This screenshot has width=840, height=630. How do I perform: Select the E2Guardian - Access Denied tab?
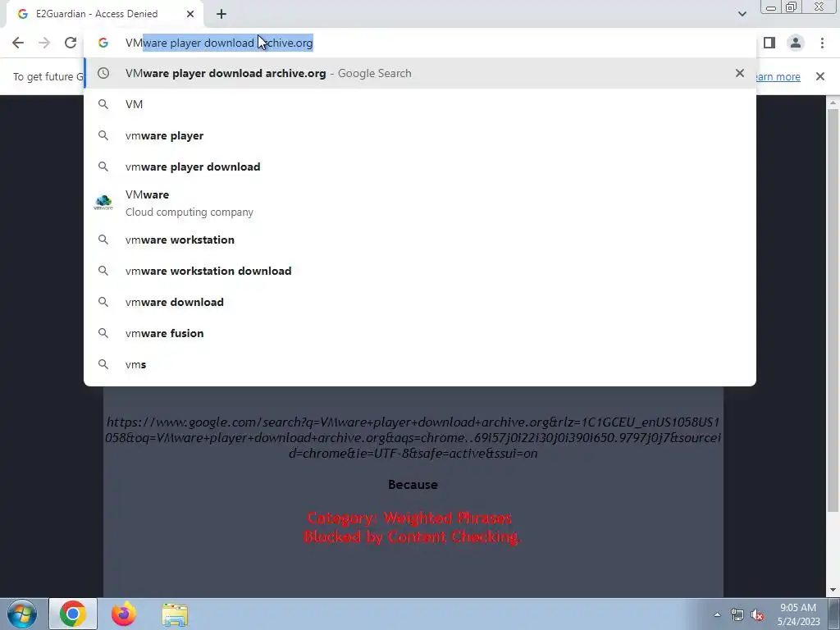(x=105, y=14)
